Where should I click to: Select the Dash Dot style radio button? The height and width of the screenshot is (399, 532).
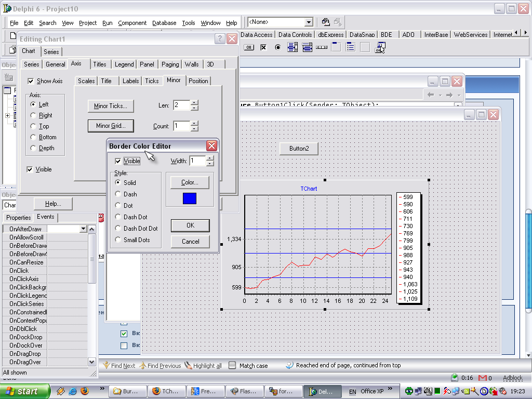[118, 217]
